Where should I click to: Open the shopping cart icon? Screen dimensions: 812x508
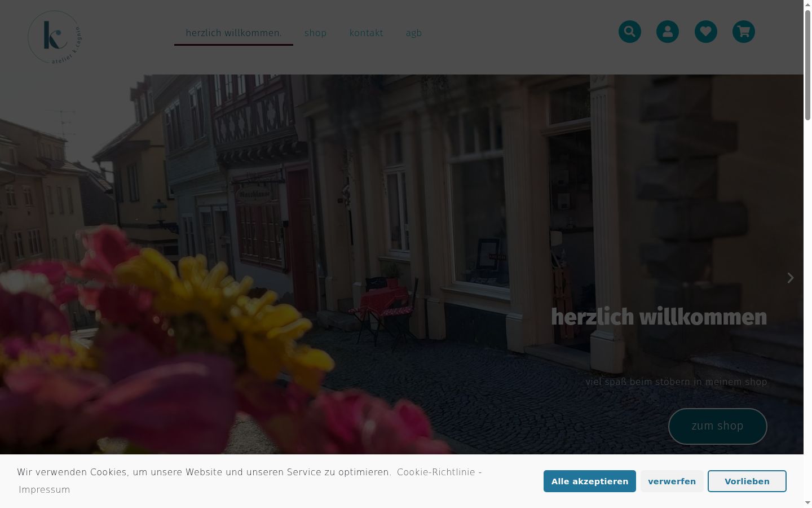744,32
